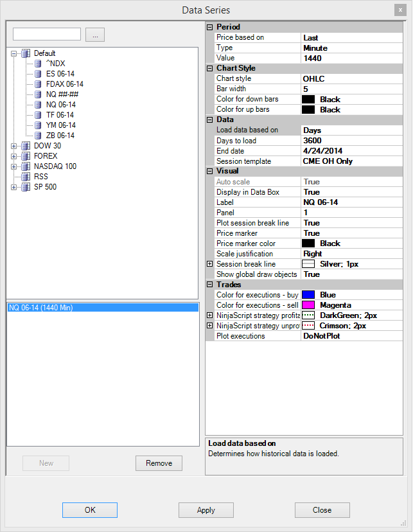
Task: Collapse the Period property section
Action: (210, 27)
